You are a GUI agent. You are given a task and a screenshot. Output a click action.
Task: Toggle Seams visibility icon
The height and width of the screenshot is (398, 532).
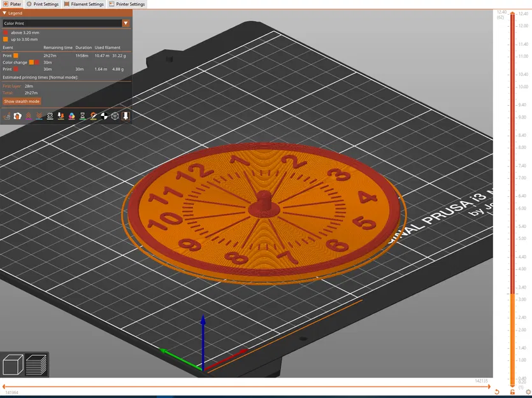pos(50,117)
